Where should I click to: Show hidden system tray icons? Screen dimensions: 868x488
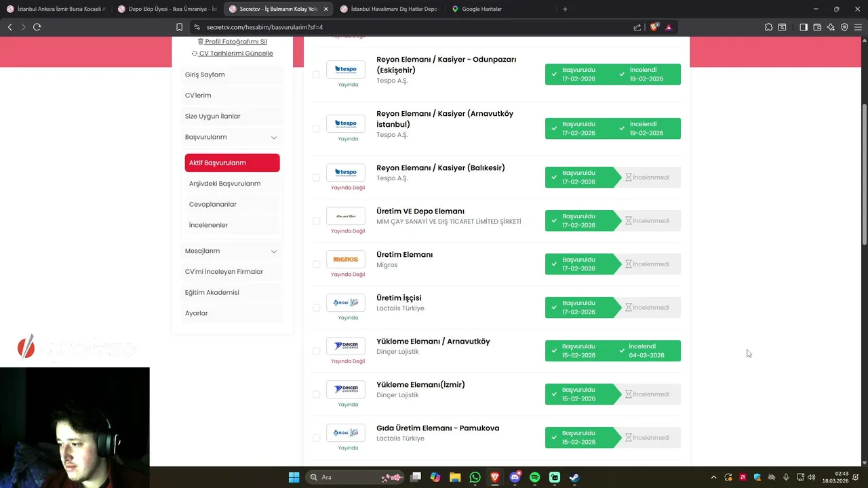click(x=713, y=477)
